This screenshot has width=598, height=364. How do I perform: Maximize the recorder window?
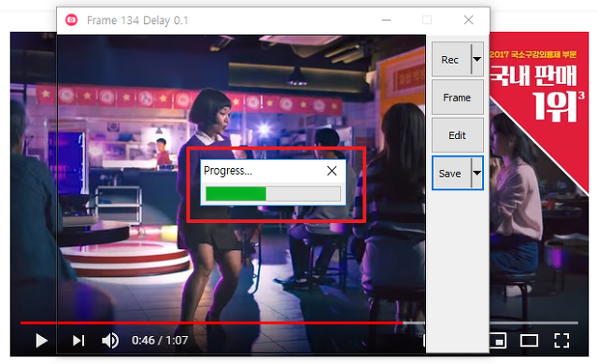[427, 20]
